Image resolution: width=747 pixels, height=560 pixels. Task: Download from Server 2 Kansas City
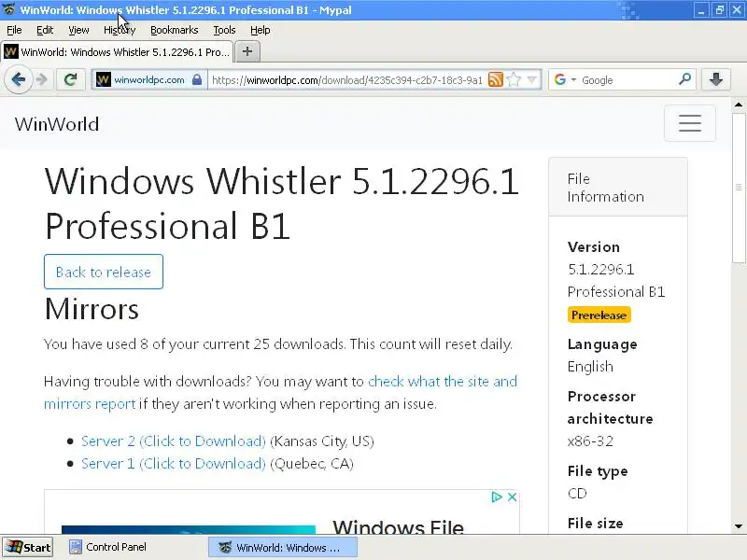(174, 441)
